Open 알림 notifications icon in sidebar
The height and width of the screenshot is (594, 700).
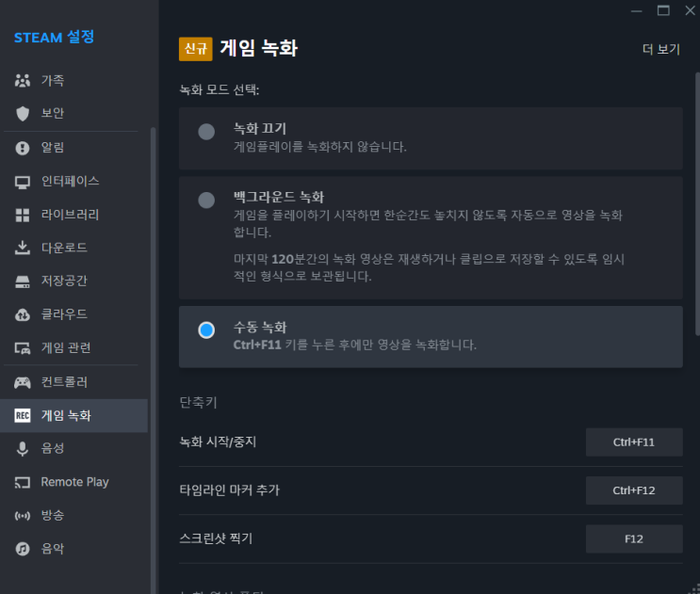23,148
